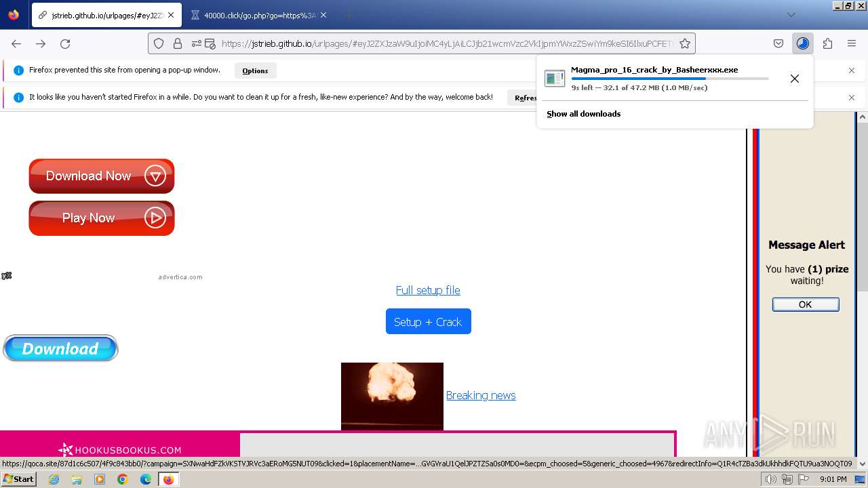Open pop-up blocker Options button
The width and height of the screenshot is (868, 488).
coord(255,70)
